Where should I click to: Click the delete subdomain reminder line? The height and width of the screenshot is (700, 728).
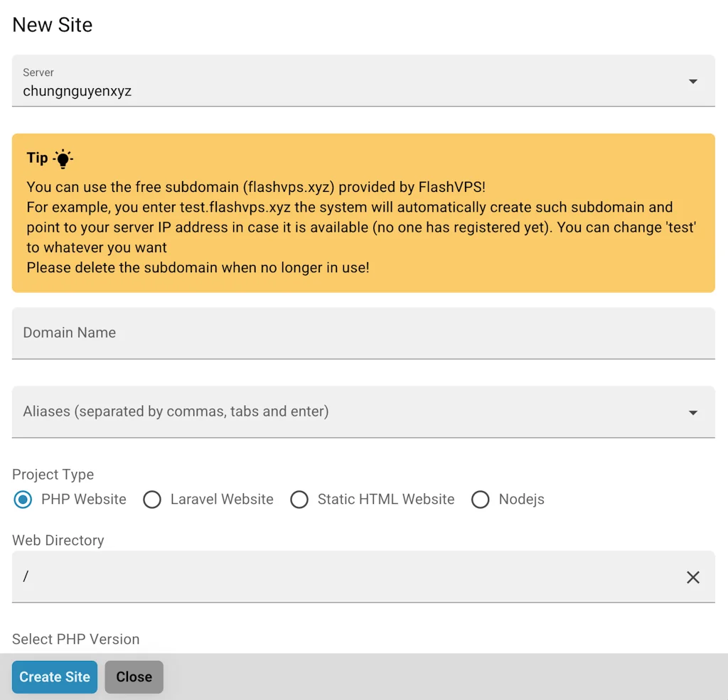pos(198,268)
